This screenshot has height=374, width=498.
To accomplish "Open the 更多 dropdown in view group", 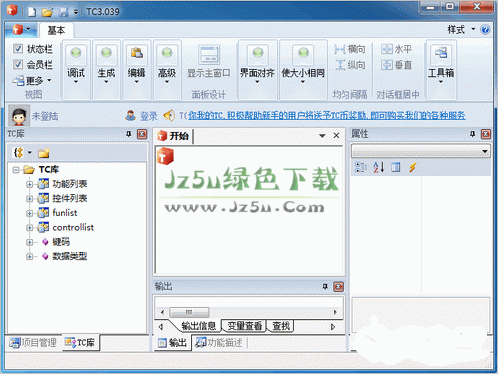I will point(32,80).
